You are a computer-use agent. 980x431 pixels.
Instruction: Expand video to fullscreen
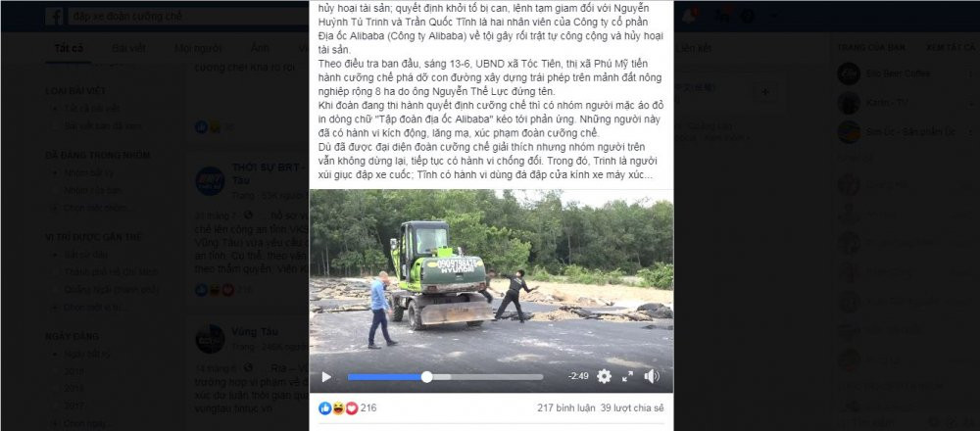(x=627, y=376)
